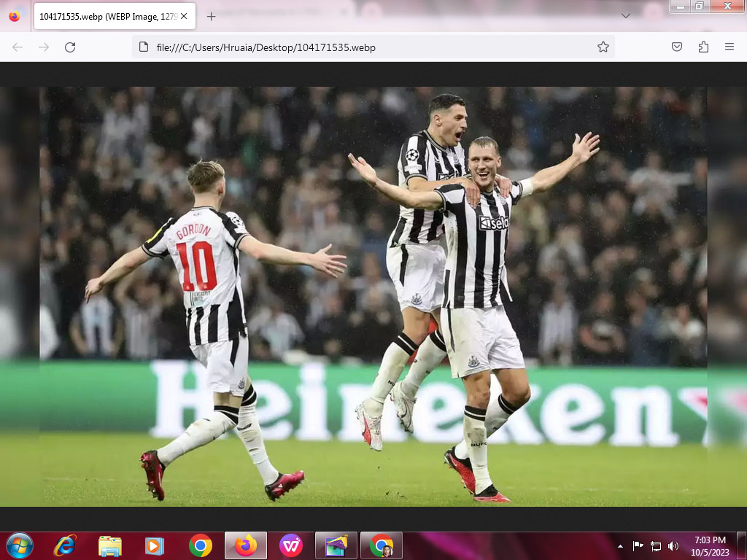
Task: Open Firefox View from the tab bar
Action: click(15, 16)
